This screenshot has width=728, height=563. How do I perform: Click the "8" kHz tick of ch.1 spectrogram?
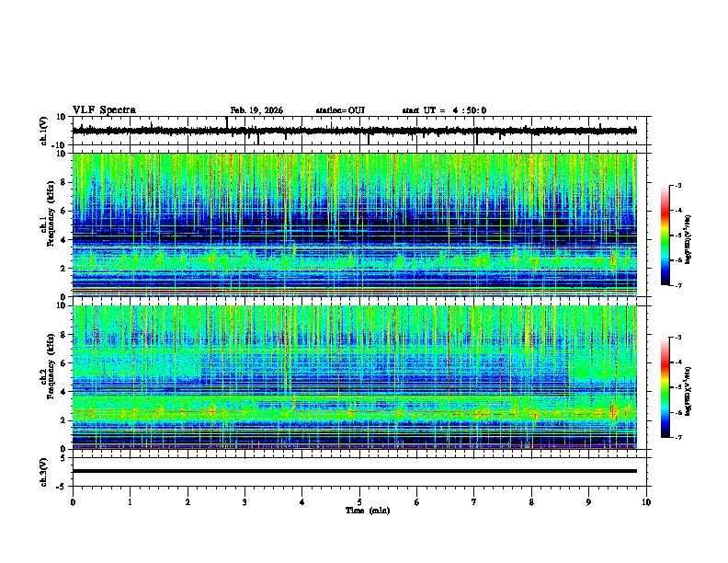pos(63,182)
